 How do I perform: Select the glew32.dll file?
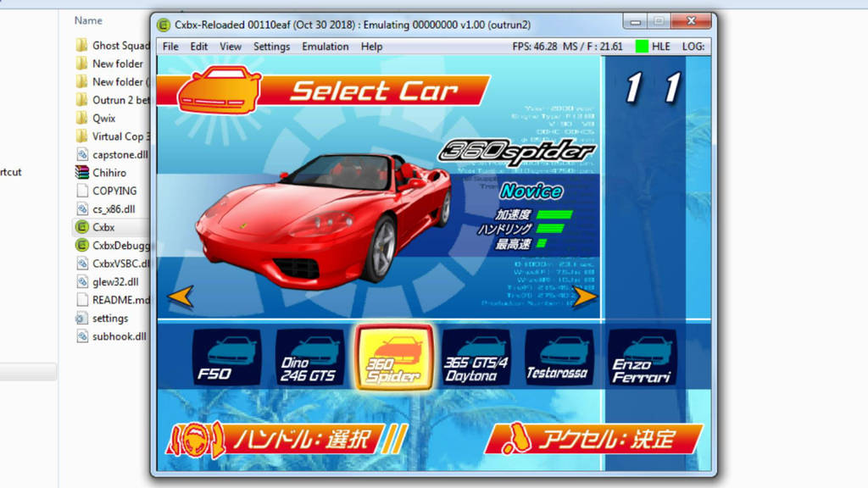108,281
